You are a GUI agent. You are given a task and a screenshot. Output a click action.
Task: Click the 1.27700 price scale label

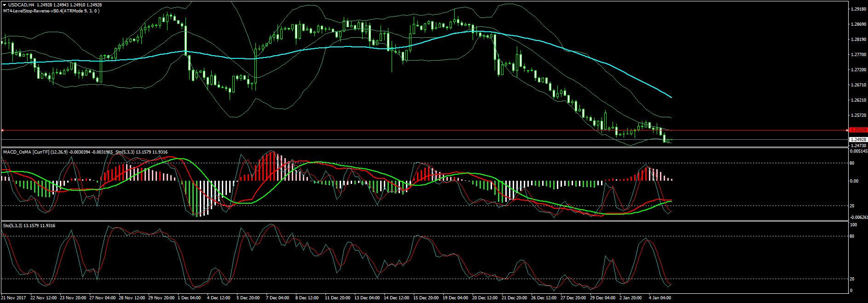tap(859, 55)
